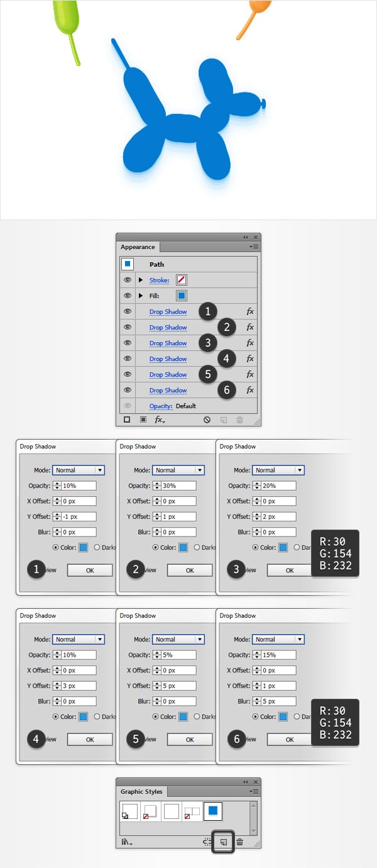Click OK in the 20% opacity dialog

[290, 570]
